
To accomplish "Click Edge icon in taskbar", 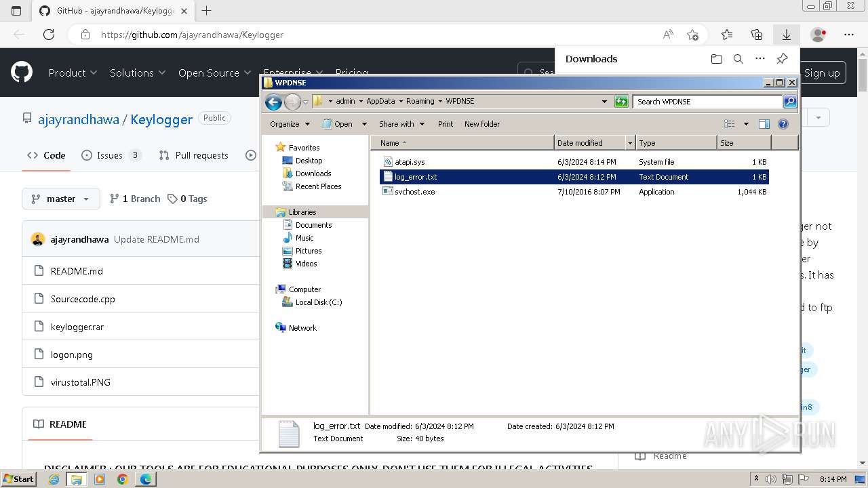I will tap(146, 479).
